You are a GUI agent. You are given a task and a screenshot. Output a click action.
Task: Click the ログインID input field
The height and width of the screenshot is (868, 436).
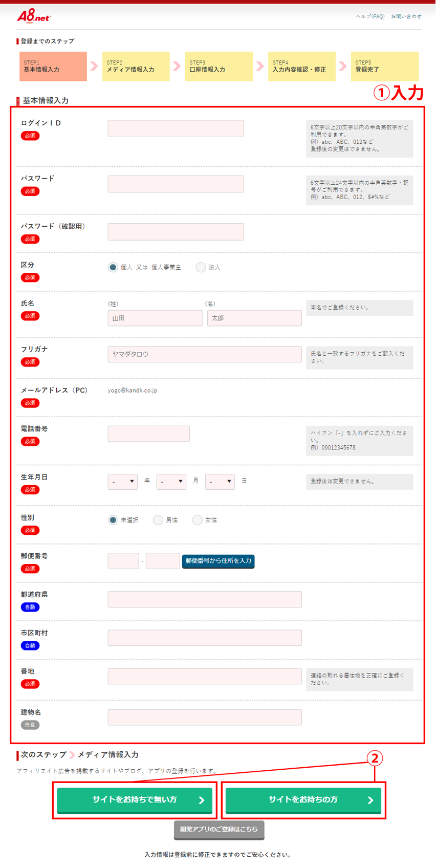point(176,128)
